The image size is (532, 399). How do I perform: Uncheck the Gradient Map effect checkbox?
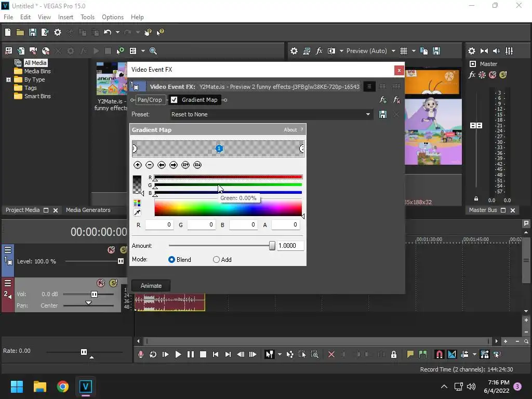point(174,100)
